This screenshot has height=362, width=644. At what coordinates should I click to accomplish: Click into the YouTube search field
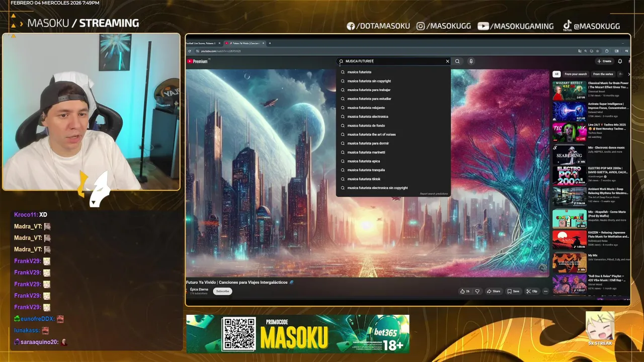392,61
